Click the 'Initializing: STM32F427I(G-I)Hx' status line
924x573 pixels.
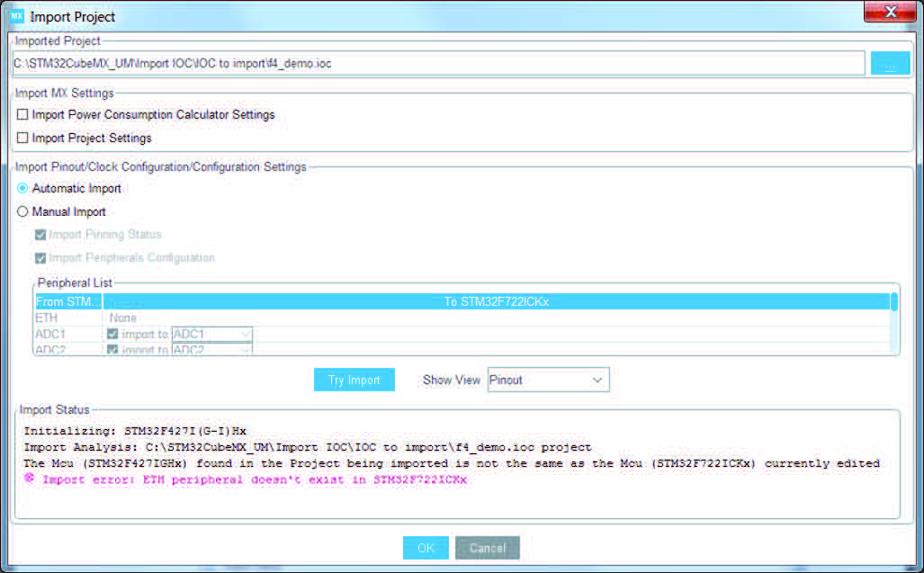135,431
